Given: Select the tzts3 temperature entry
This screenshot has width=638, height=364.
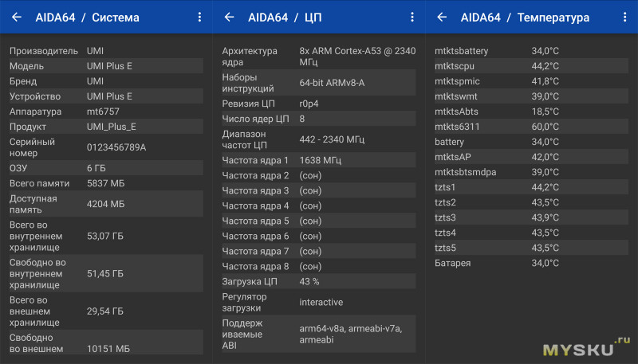Looking at the screenshot, I should (x=531, y=217).
